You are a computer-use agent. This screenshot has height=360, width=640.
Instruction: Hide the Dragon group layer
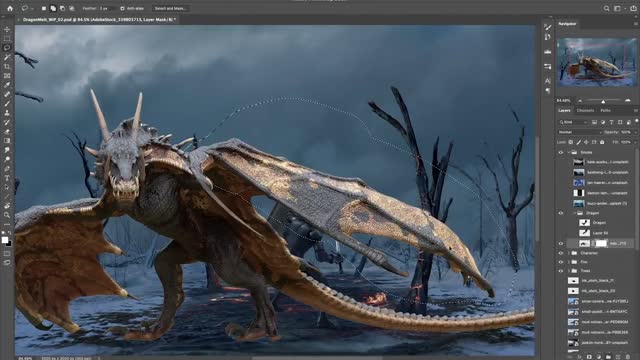tap(561, 213)
